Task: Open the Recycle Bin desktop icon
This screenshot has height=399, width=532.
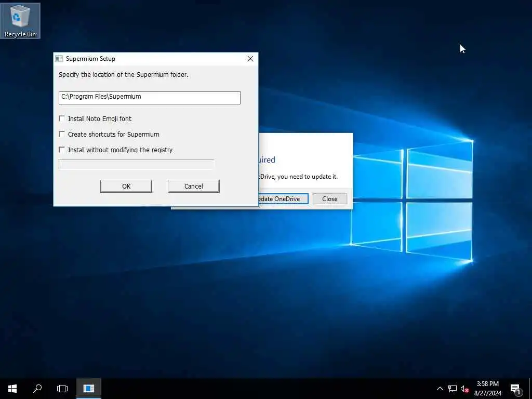Action: pyautogui.click(x=20, y=21)
